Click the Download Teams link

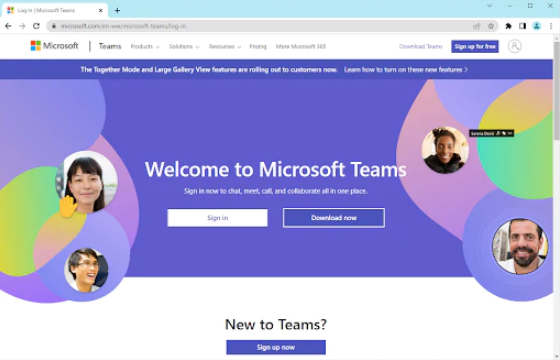[x=420, y=46]
